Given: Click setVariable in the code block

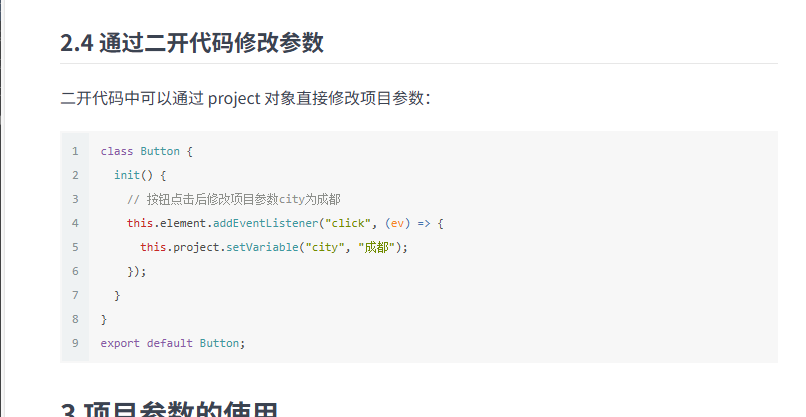Looking at the screenshot, I should click(262, 247).
